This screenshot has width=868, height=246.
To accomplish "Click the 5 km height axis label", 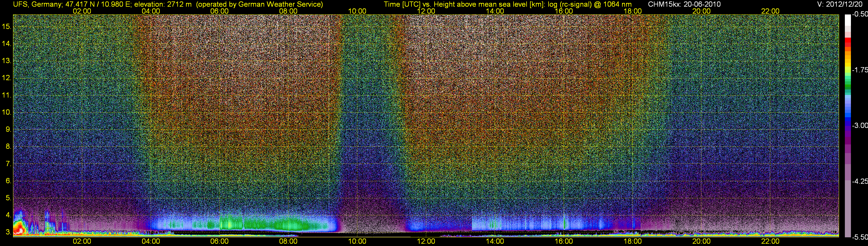I will (8, 198).
